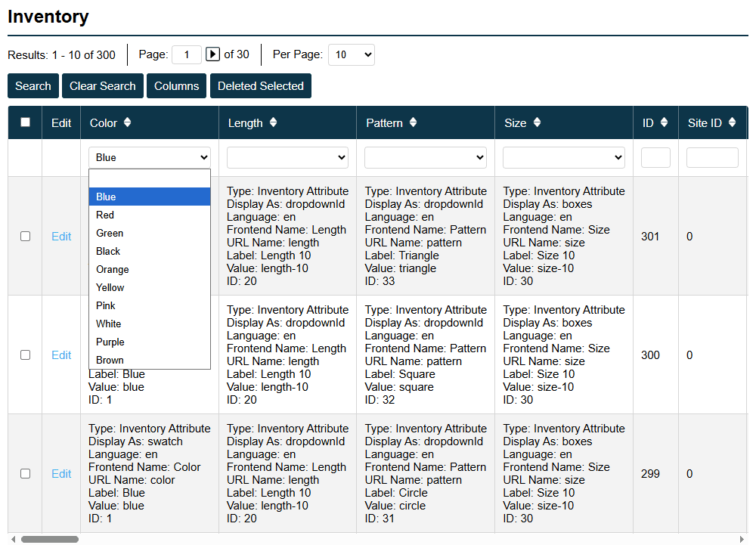Pick Black from the Color list
Image resolution: width=756 pixels, height=545 pixels.
[150, 251]
